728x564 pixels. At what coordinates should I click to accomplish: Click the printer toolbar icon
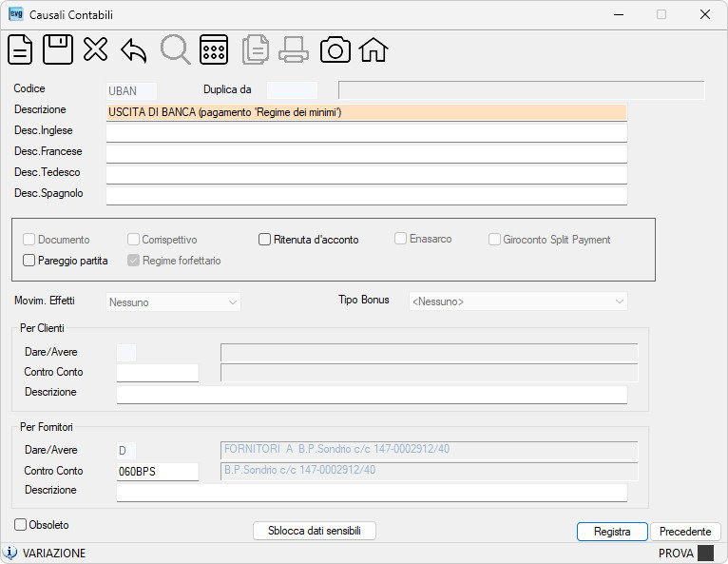click(294, 49)
